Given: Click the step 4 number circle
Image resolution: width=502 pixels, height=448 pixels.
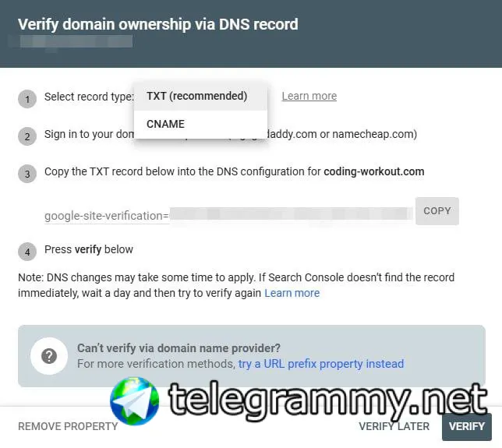Looking at the screenshot, I should 28,252.
